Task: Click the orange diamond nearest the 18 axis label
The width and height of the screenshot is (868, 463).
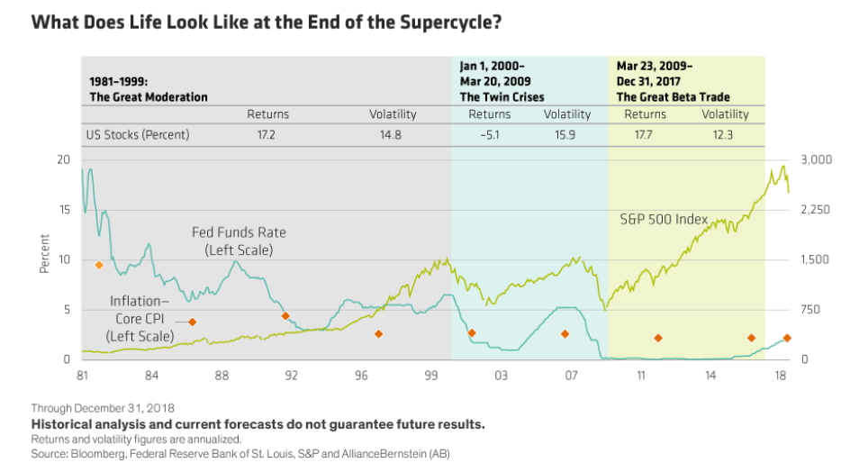Action: pos(787,338)
